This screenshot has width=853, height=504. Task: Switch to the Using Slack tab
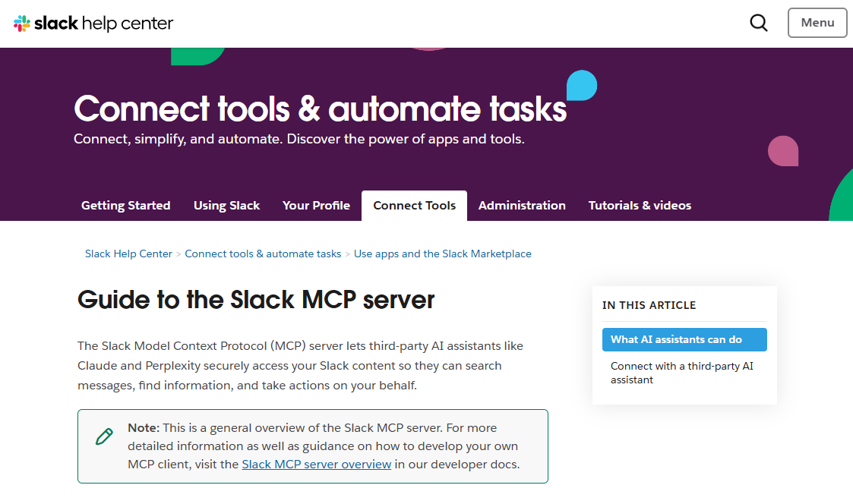pyautogui.click(x=226, y=205)
